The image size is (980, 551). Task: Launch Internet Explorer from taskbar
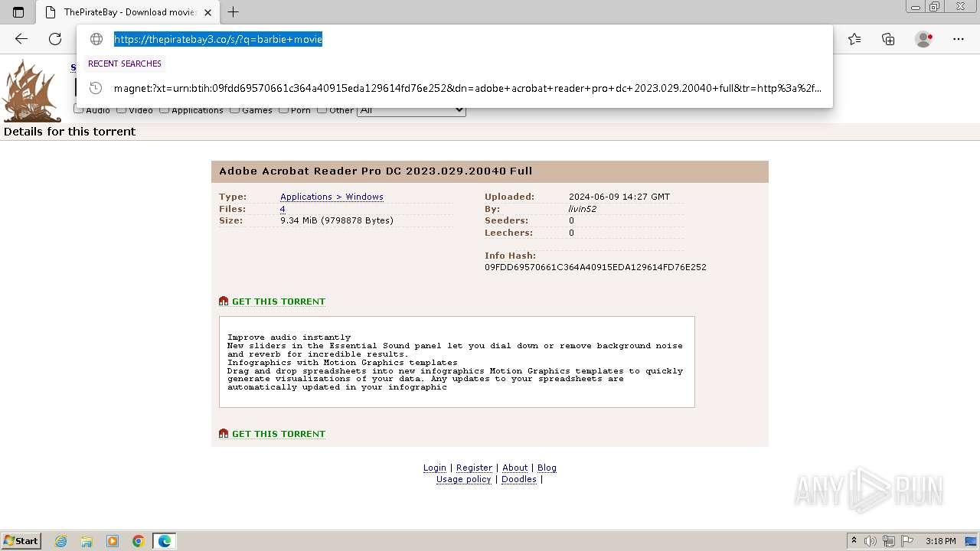(x=60, y=541)
